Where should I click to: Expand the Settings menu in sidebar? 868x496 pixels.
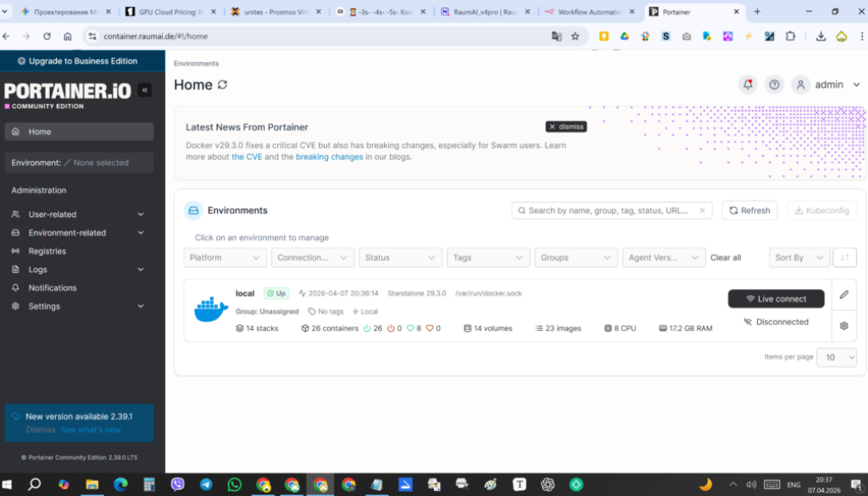point(79,306)
